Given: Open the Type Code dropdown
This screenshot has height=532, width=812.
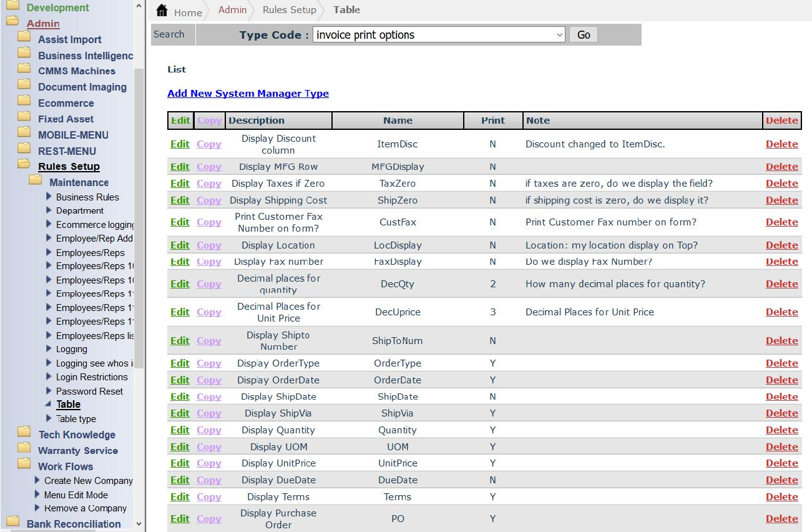Looking at the screenshot, I should pyautogui.click(x=438, y=35).
